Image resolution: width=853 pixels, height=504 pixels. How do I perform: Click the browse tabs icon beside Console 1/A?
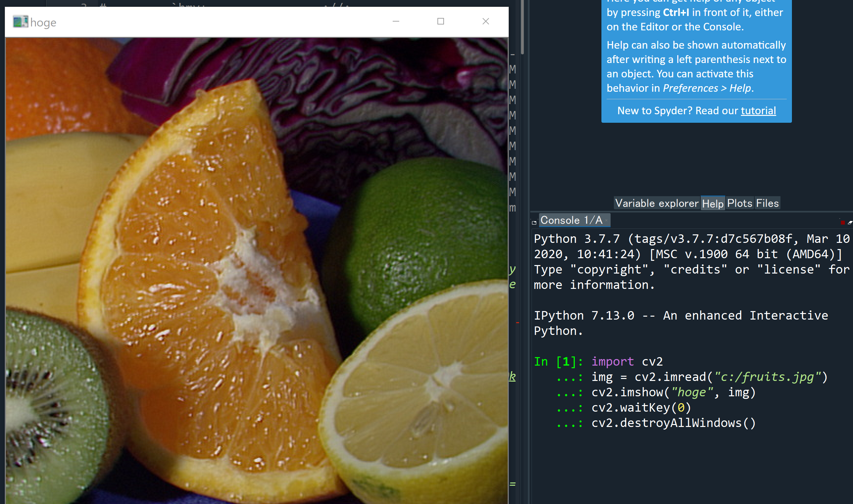click(534, 222)
